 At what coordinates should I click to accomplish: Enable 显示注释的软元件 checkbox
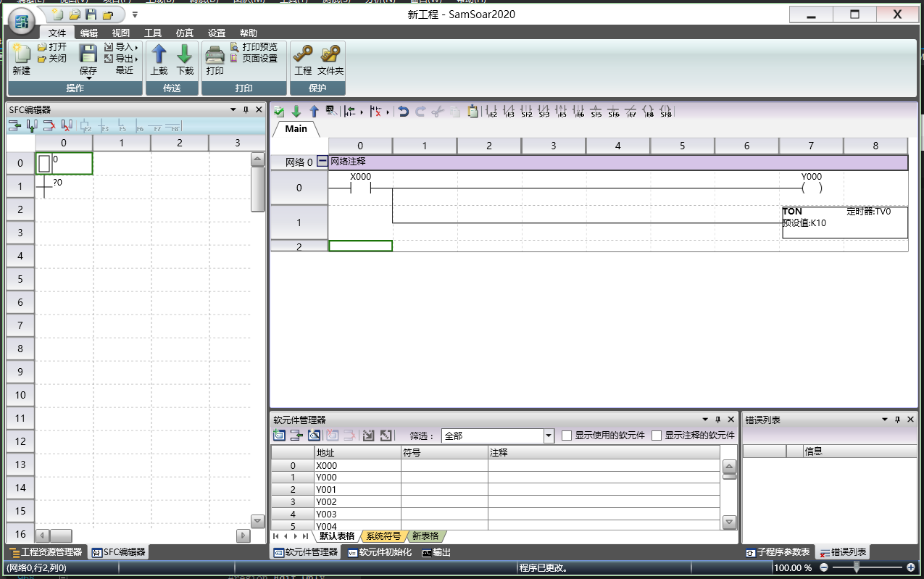657,436
